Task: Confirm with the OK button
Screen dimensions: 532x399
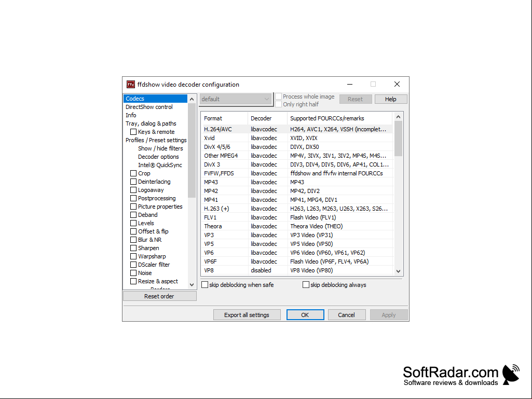Action: coord(305,315)
